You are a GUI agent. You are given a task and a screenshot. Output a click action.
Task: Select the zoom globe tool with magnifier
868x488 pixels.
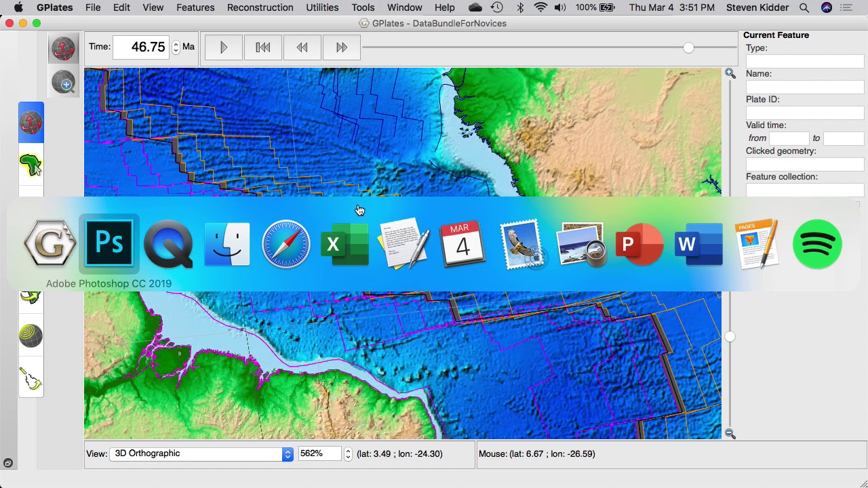[x=63, y=83]
